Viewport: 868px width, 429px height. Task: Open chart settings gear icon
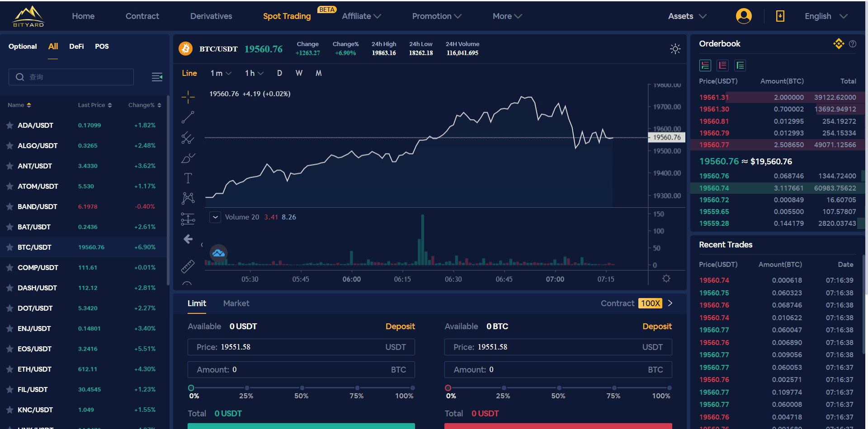pyautogui.click(x=666, y=279)
